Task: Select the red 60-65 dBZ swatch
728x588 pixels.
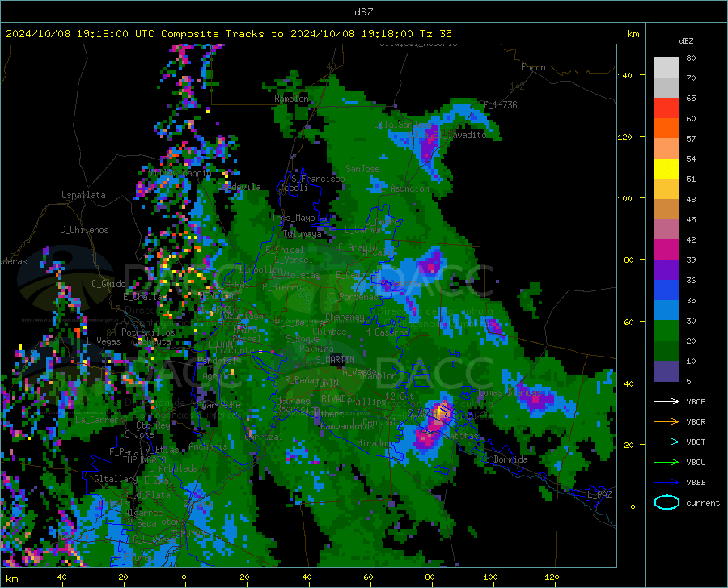Action: pos(667,108)
